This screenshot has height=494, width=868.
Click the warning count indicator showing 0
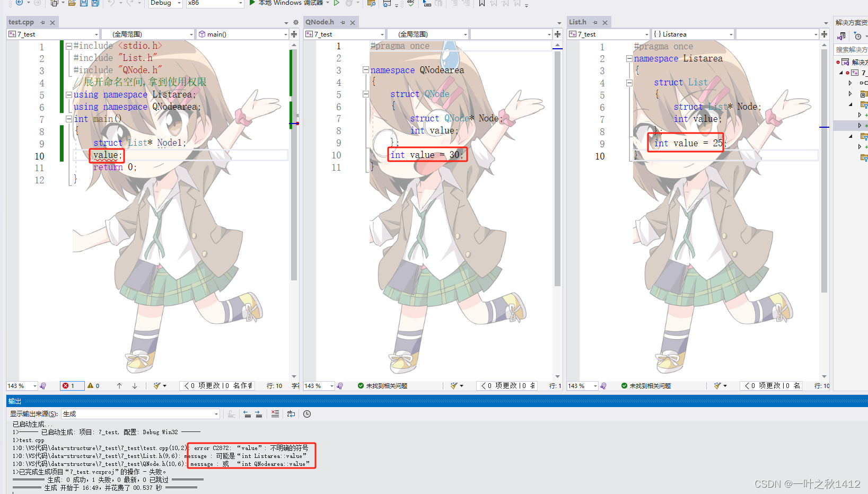[x=94, y=386]
